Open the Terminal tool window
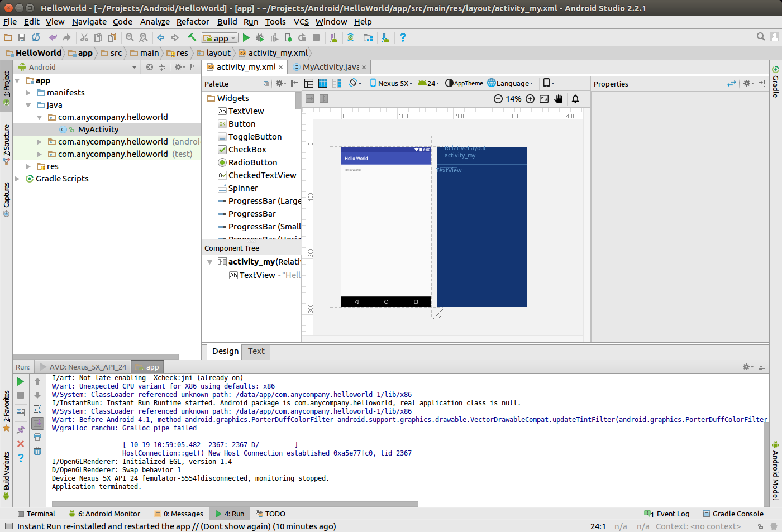This screenshot has width=782, height=532. tap(36, 514)
